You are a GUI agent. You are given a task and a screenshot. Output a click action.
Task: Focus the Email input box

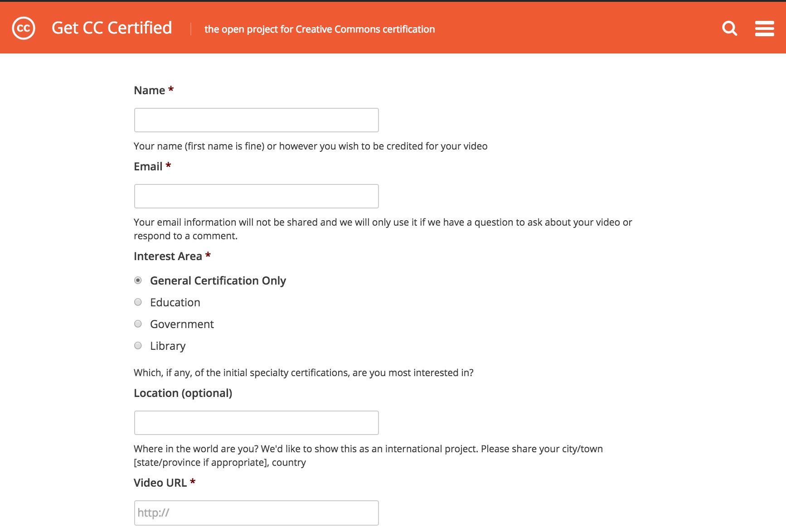(256, 196)
